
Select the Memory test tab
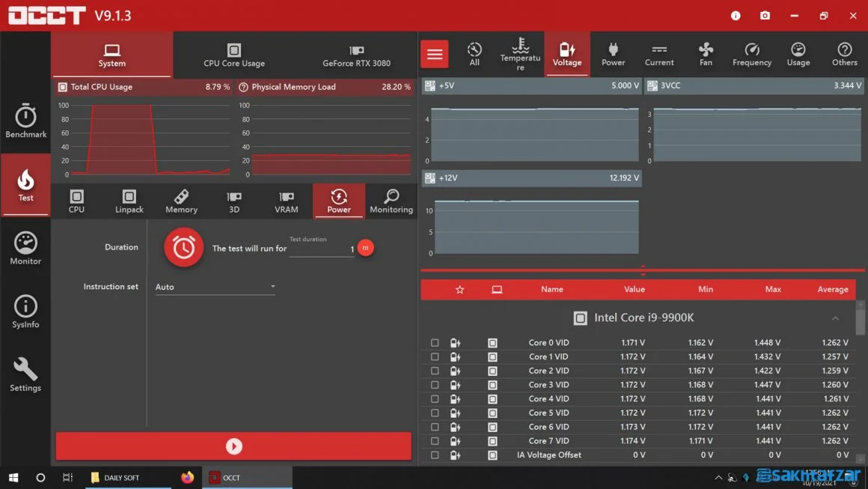coord(182,201)
